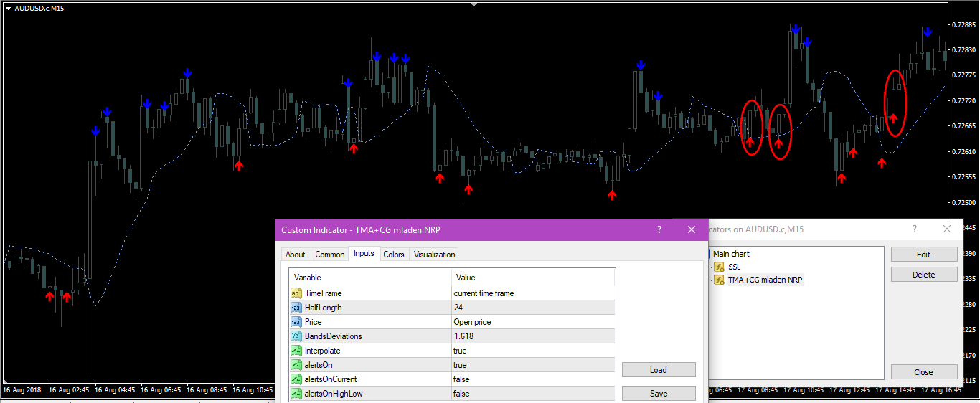
Task: Click the boolean icon beside Interpolate
Action: tap(296, 351)
